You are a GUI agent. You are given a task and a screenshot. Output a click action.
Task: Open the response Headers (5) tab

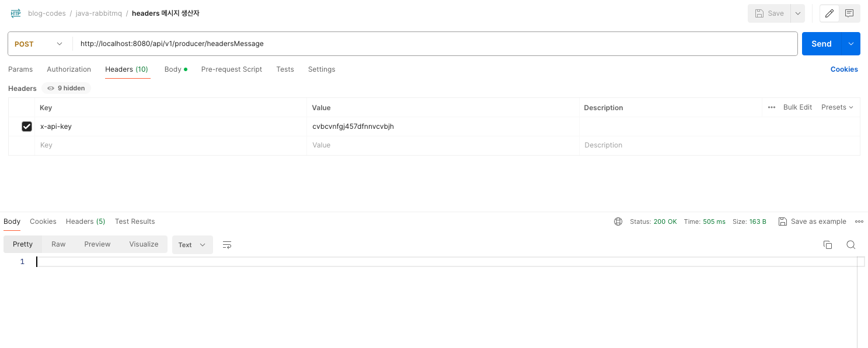point(86,222)
